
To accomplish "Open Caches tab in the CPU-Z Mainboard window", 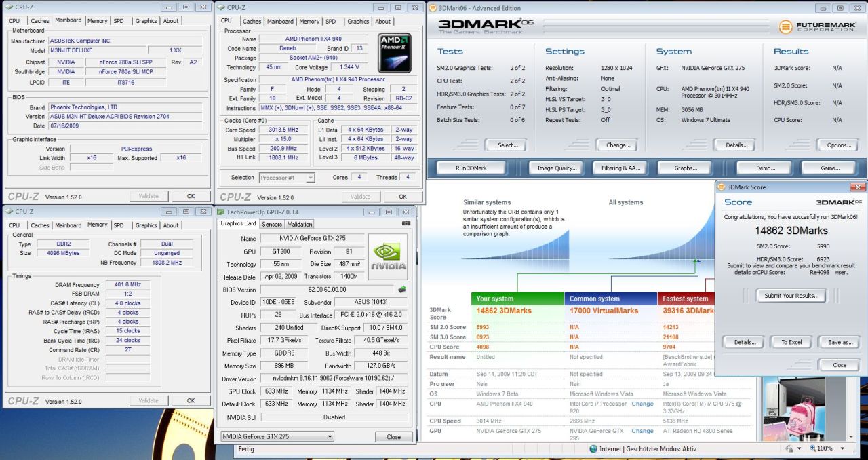I will 40,21.
